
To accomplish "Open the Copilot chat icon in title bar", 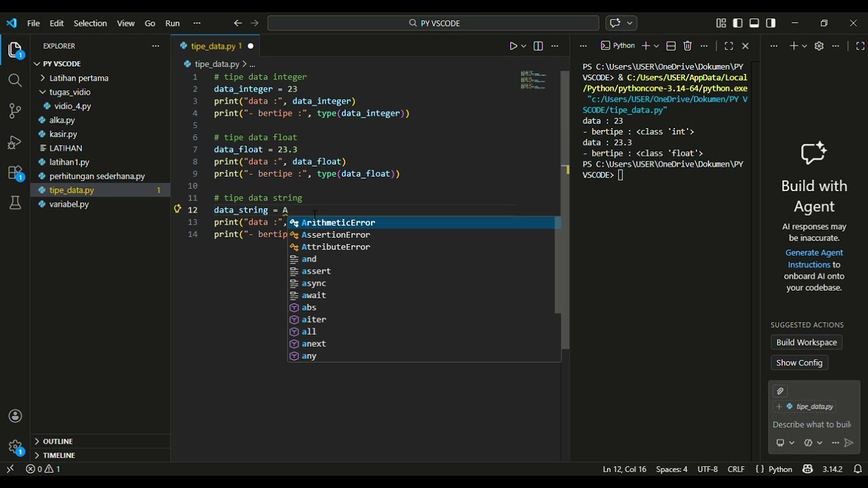I will [x=615, y=23].
